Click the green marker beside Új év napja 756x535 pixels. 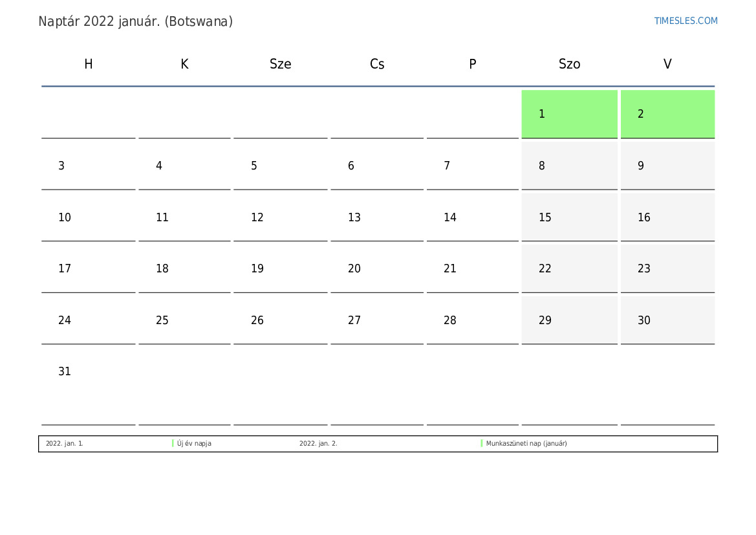pos(173,444)
